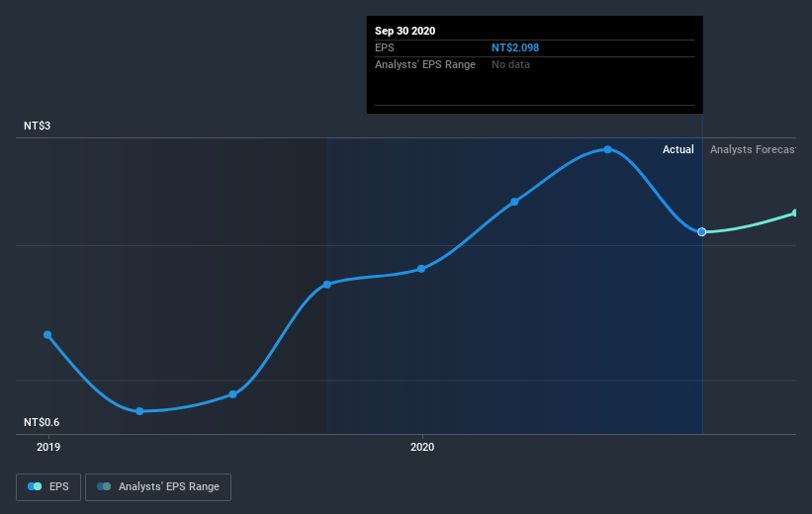The image size is (812, 514).
Task: Click the 2020 axis label
Action: pos(422,447)
